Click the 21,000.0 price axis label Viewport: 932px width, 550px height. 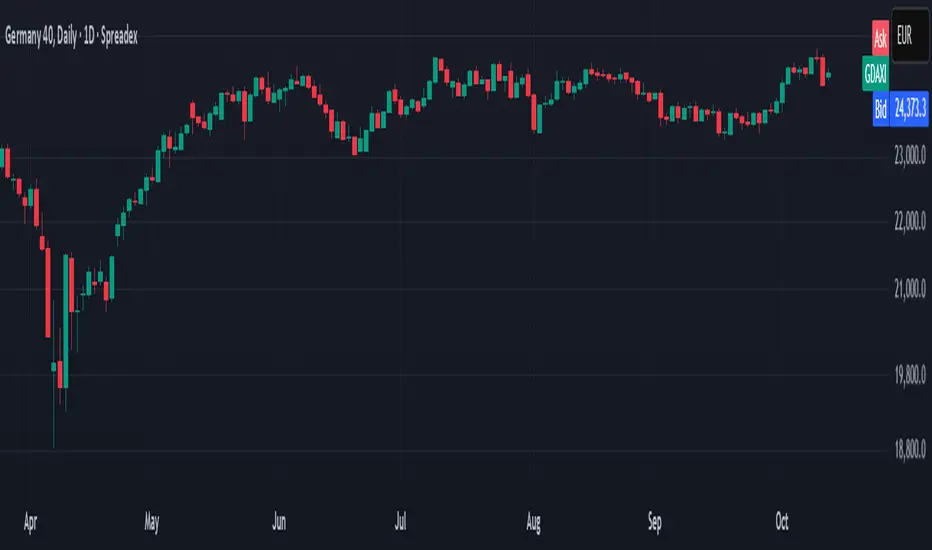[x=910, y=290]
